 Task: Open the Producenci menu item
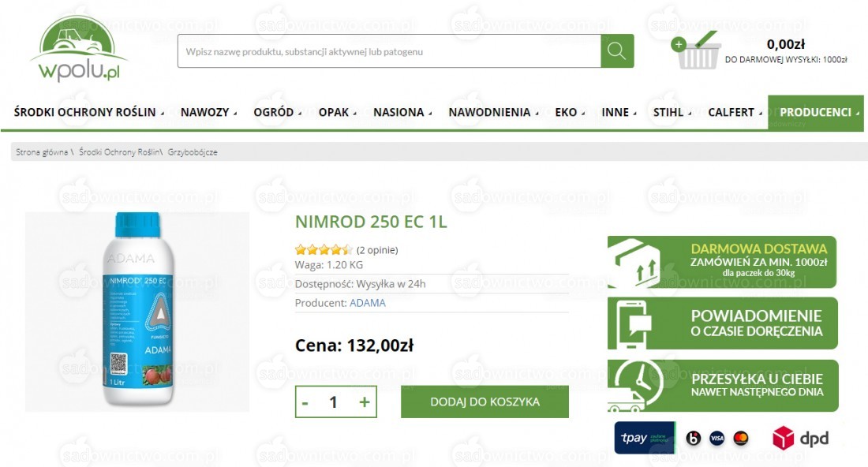coord(815,112)
